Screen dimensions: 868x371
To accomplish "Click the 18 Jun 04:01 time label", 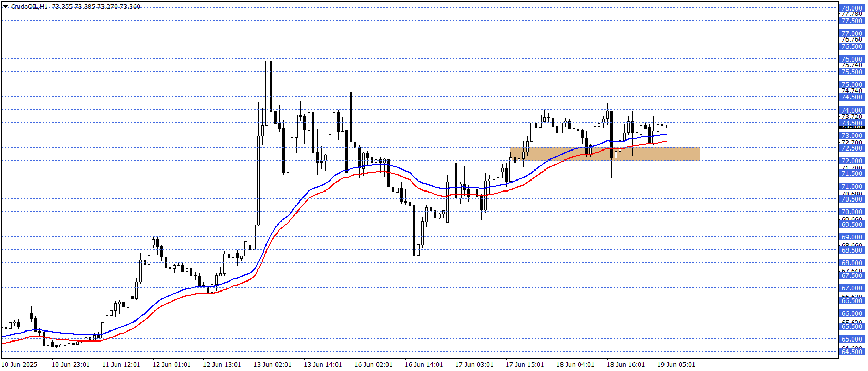I will (575, 365).
